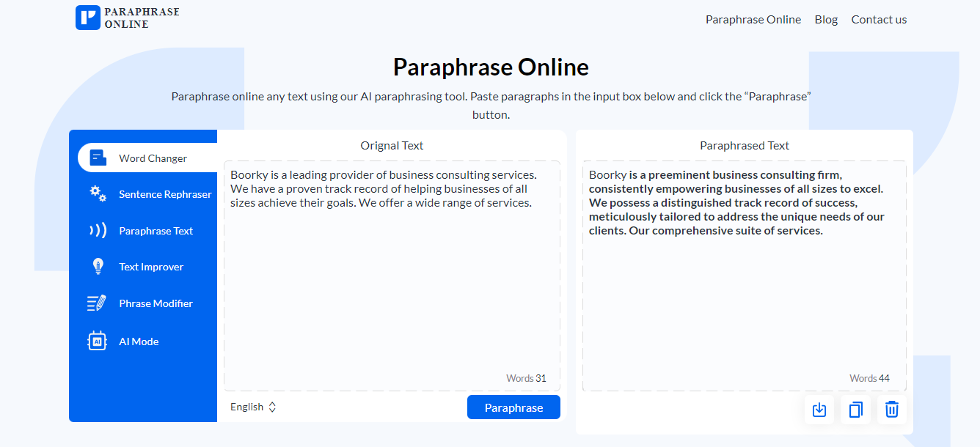The width and height of the screenshot is (980, 447).
Task: Open the Contact us link
Action: pos(879,20)
